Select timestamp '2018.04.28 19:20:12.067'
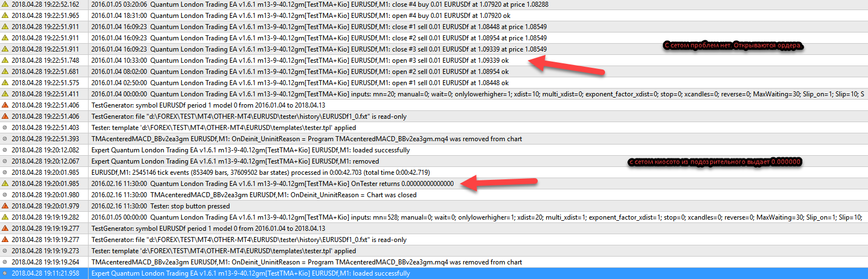Viewport: 868px width, 279px height. click(45, 161)
